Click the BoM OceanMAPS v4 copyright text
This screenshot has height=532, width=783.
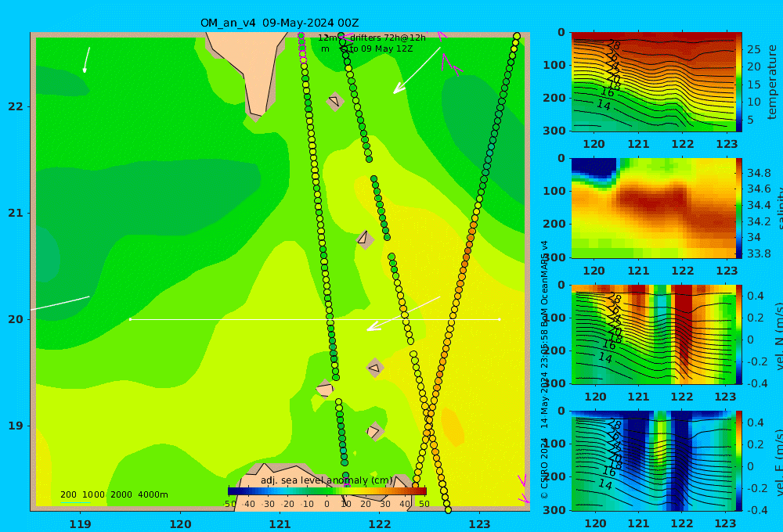(x=544, y=369)
